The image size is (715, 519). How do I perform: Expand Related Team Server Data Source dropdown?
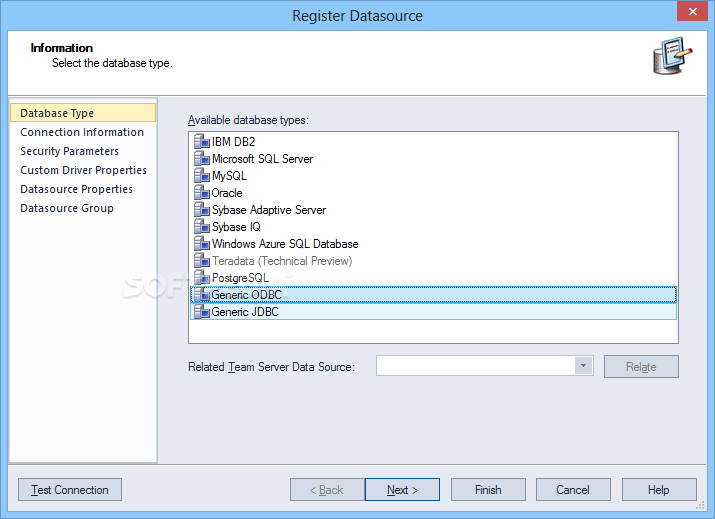583,366
